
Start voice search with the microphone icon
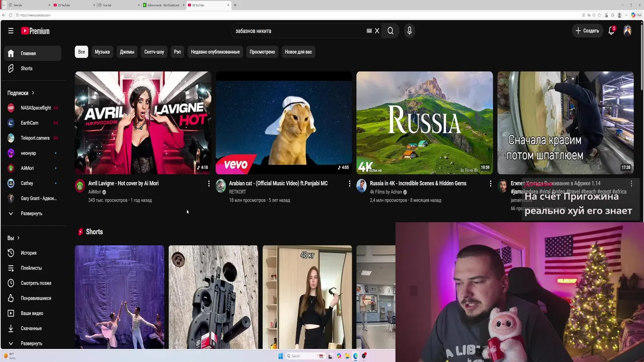click(x=410, y=31)
